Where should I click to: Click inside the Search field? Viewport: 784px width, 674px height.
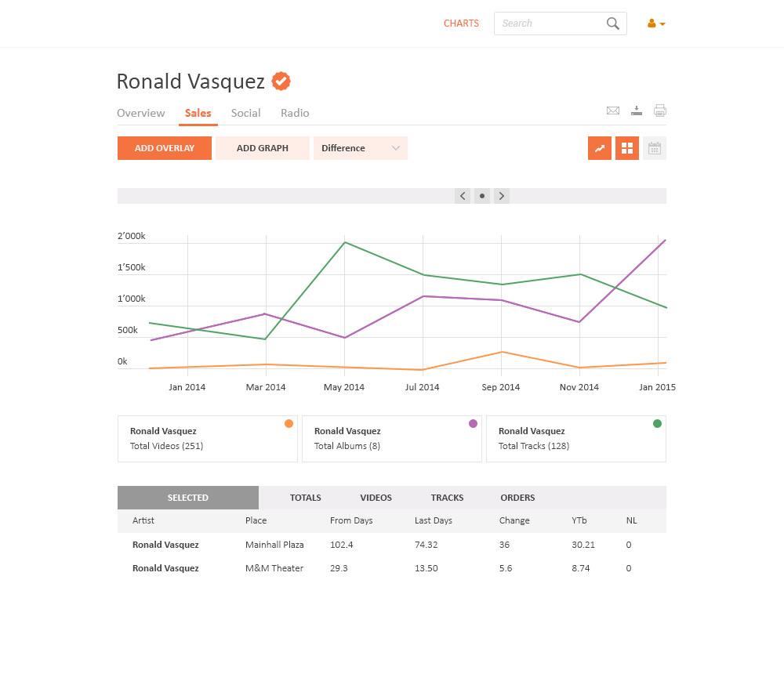pos(549,24)
